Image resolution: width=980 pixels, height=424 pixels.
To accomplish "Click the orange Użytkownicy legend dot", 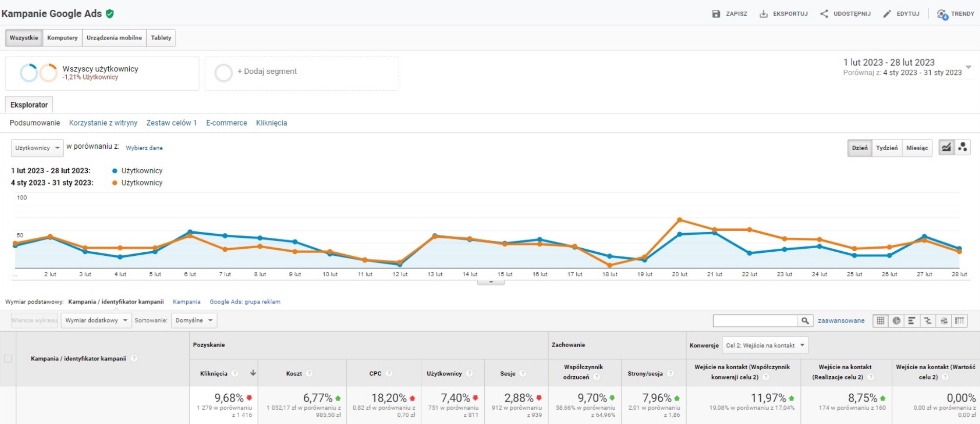I will click(x=115, y=183).
